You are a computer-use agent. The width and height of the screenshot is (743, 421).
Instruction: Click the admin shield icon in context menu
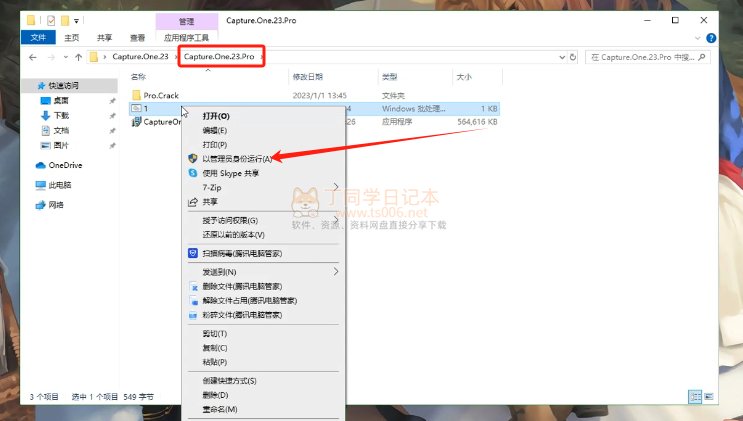point(193,158)
